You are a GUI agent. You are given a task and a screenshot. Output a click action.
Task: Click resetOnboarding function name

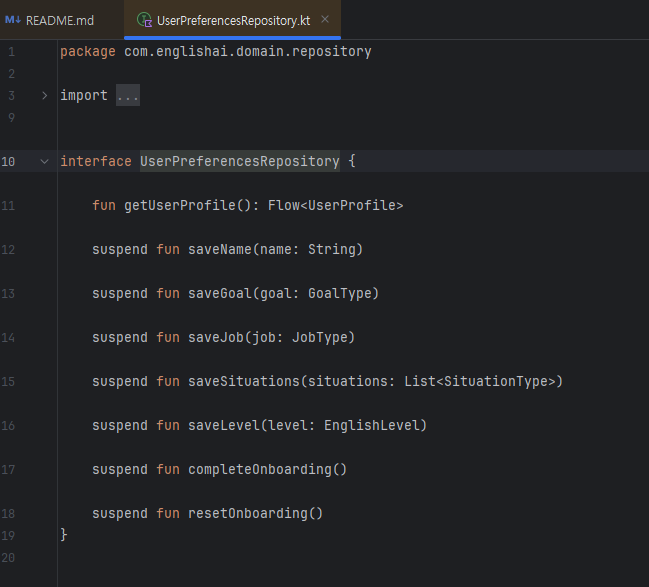coord(248,513)
